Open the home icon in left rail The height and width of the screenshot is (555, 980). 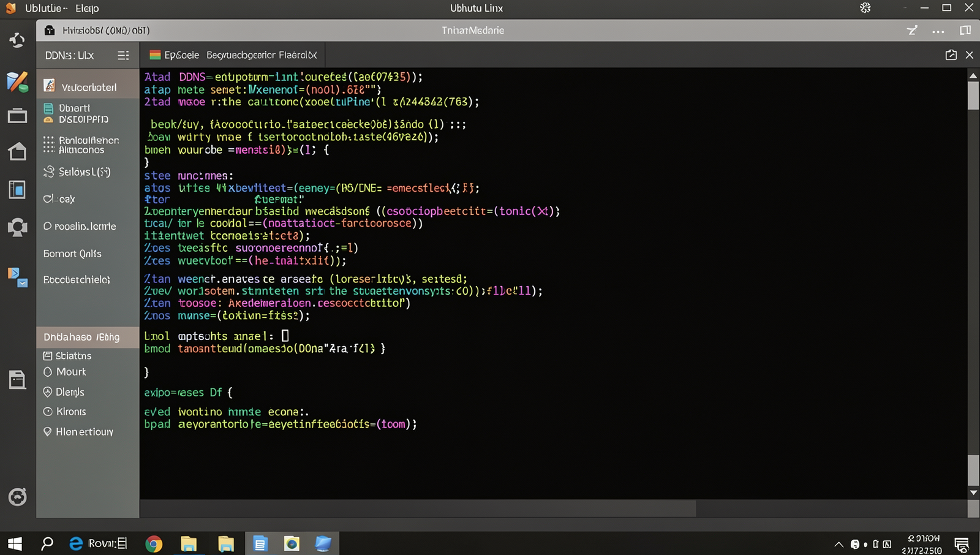click(x=17, y=151)
